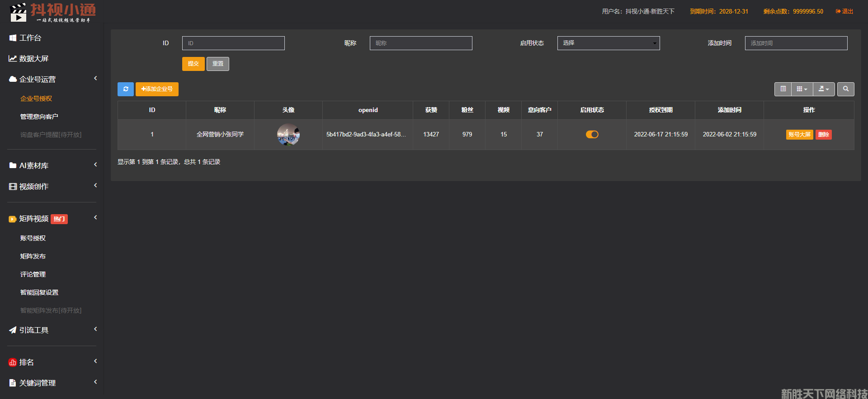The height and width of the screenshot is (399, 868).
Task: Click the blue refresh table icon
Action: (x=126, y=89)
